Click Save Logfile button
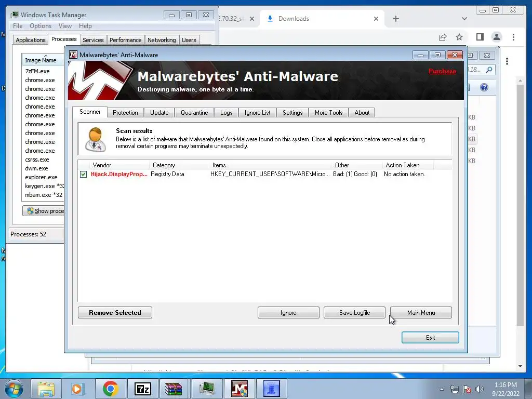 coord(354,312)
